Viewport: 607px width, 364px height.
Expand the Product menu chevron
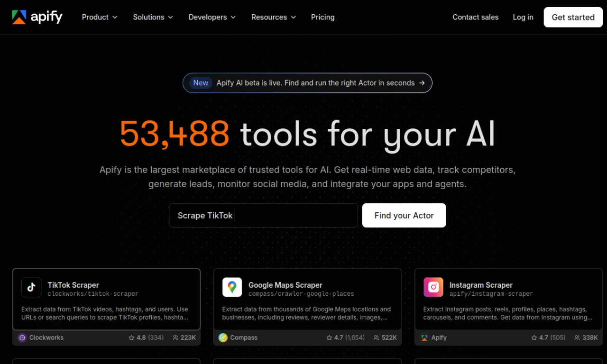pos(115,17)
